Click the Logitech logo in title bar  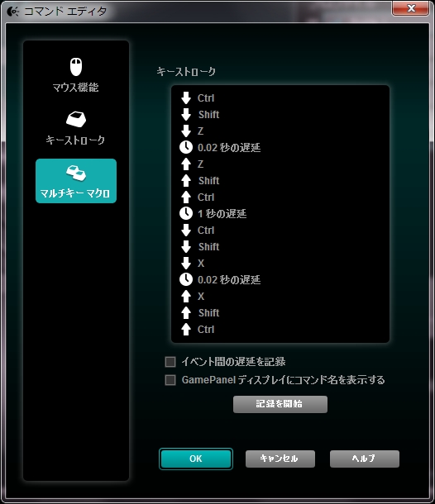coord(12,12)
